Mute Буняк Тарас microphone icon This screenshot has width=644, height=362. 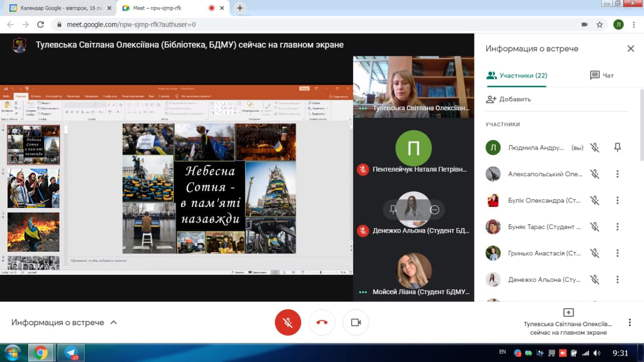click(x=595, y=227)
